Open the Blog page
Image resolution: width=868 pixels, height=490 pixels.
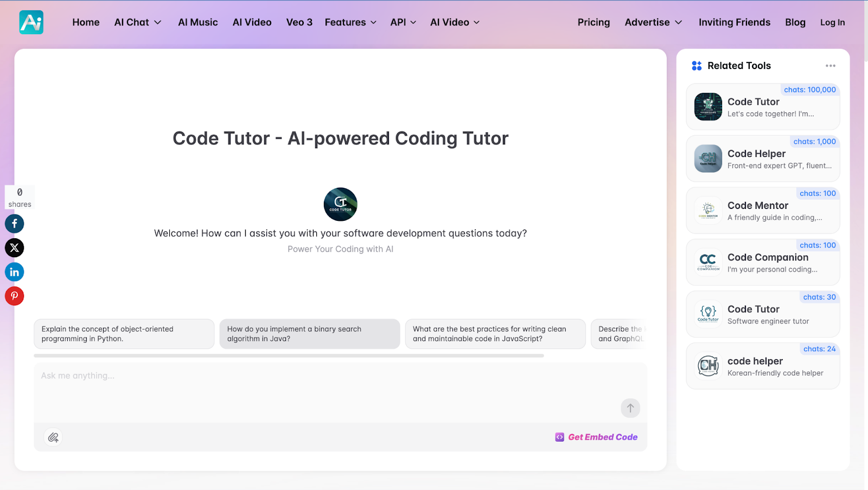(795, 22)
